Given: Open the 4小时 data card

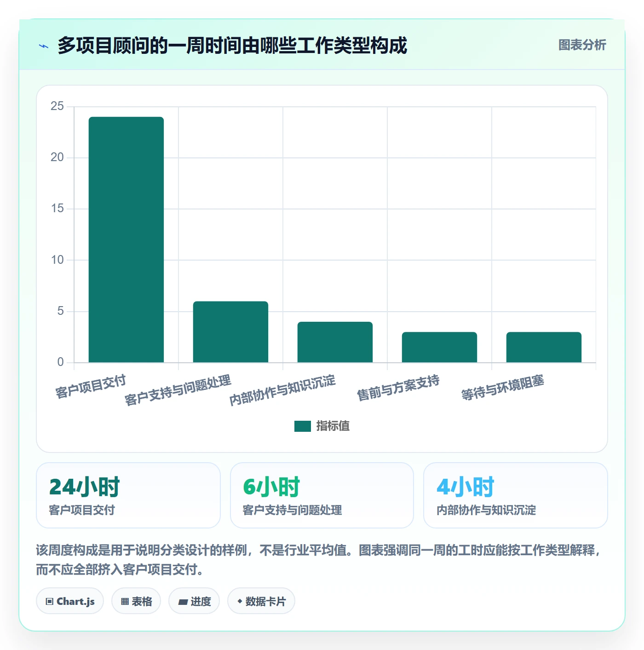Looking at the screenshot, I should tap(516, 495).
